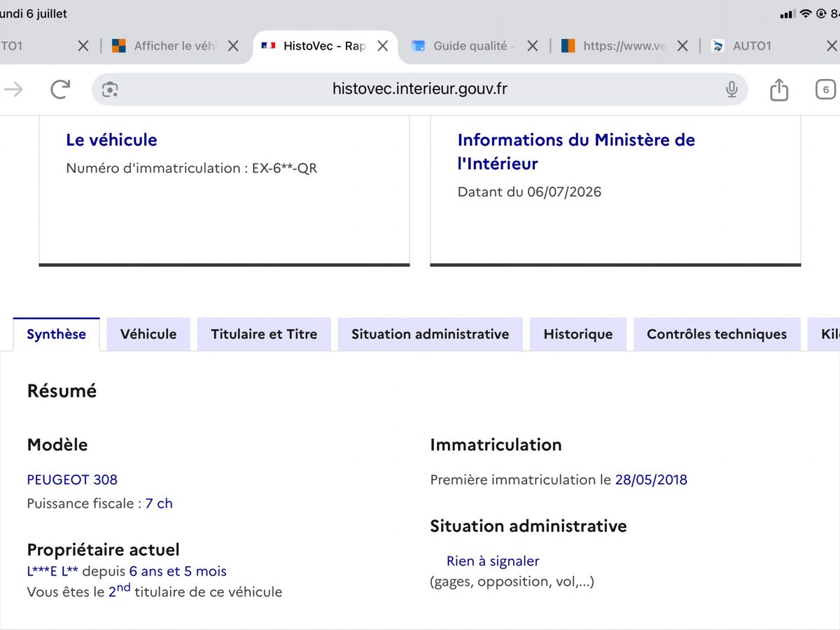
Task: Tap the histovec.interieur.gouv.fr address field
Action: (x=420, y=89)
